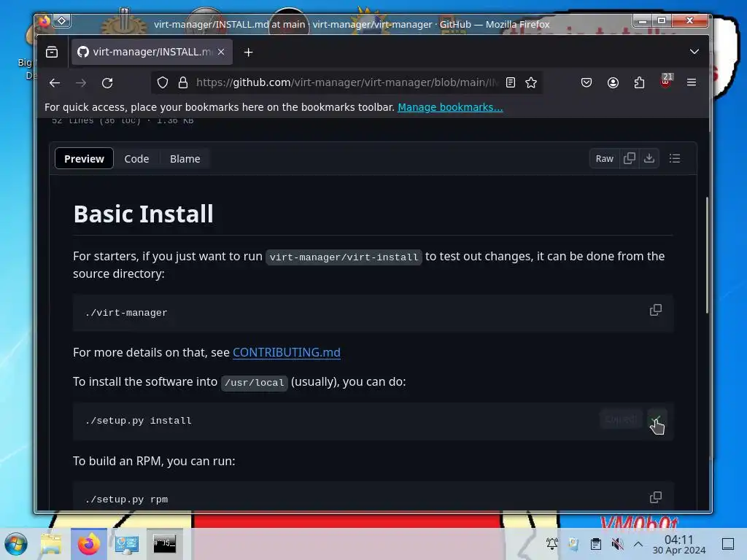This screenshot has width=747, height=560.
Task: Click the virt-manager/virt-install inline code
Action: click(344, 257)
